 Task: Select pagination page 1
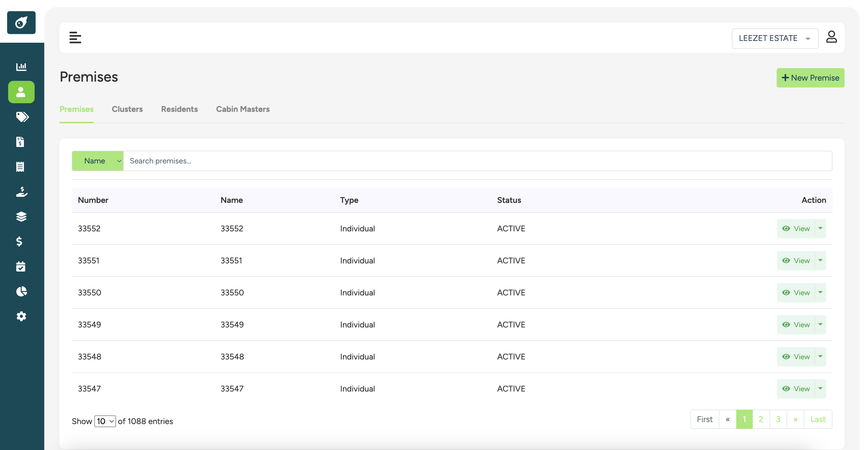pos(744,419)
